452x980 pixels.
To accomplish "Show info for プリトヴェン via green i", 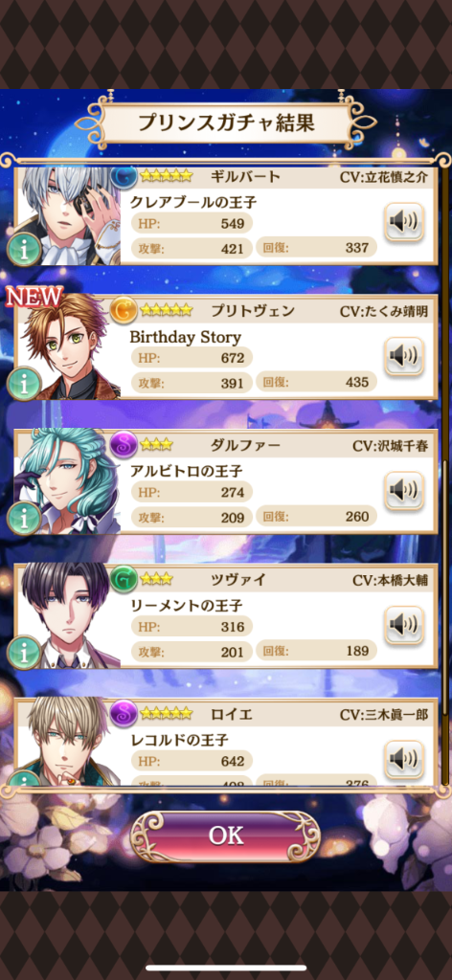I will 24,384.
